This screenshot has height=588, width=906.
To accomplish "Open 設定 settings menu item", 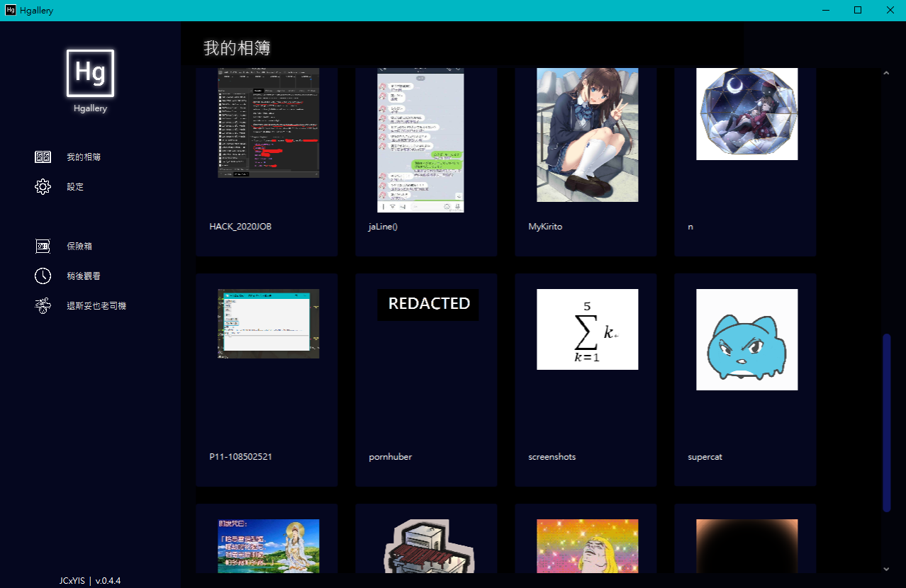I will 75,187.
